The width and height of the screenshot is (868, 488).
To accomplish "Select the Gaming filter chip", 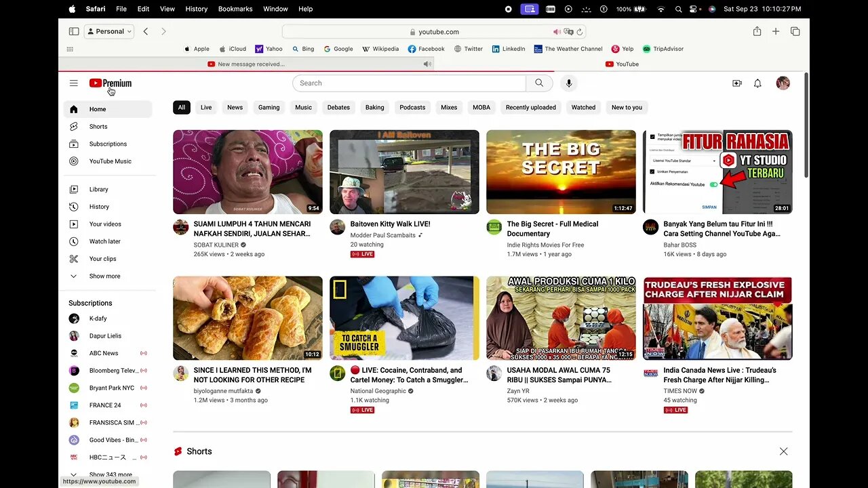I will coord(269,107).
